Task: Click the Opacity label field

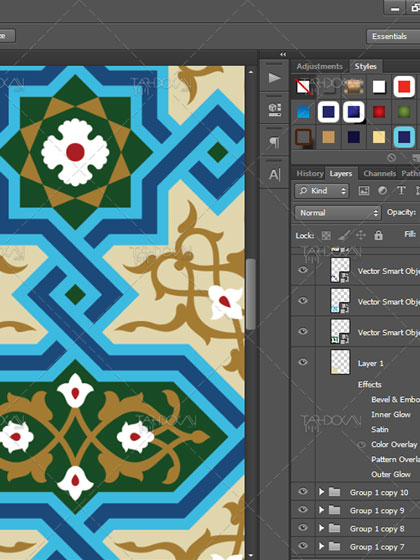Action: coord(401,212)
